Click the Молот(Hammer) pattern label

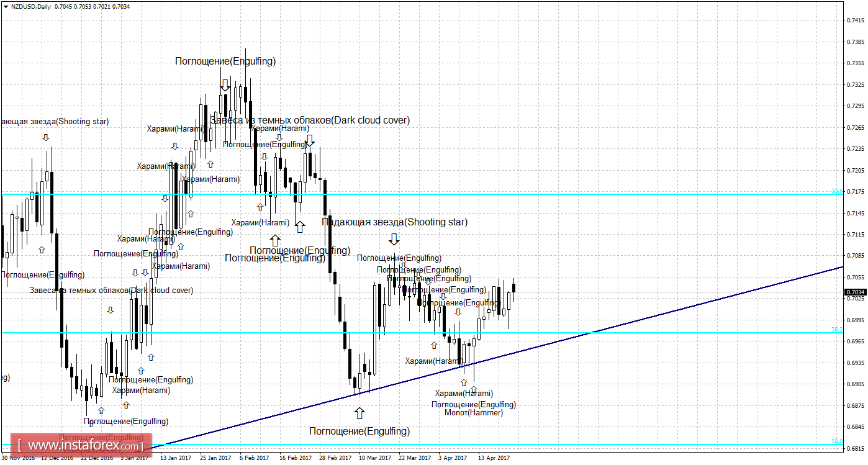click(x=474, y=412)
